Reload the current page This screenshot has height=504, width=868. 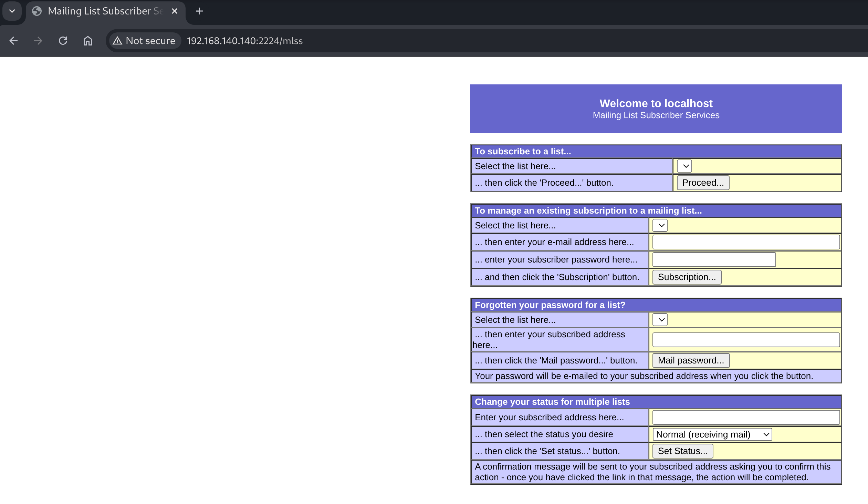63,41
